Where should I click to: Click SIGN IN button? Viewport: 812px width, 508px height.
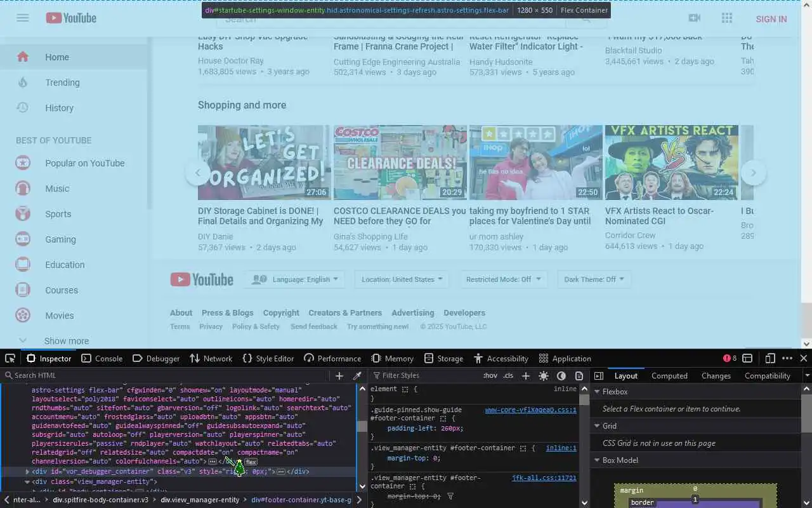click(x=771, y=19)
